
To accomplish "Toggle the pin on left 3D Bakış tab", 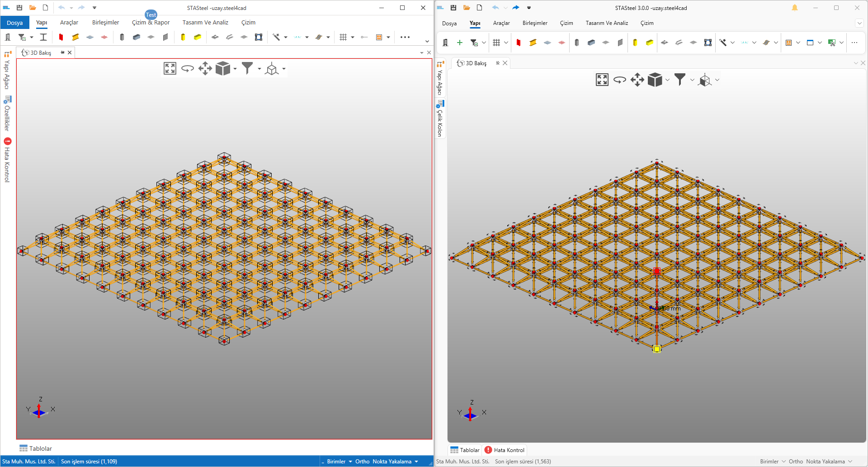I will 62,52.
